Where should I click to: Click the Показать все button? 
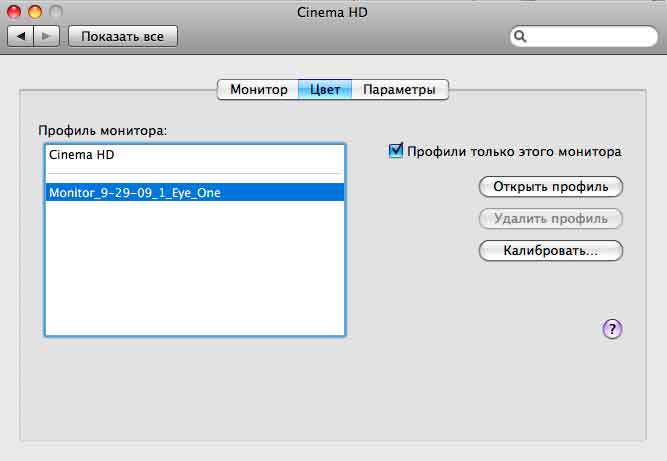tap(123, 37)
